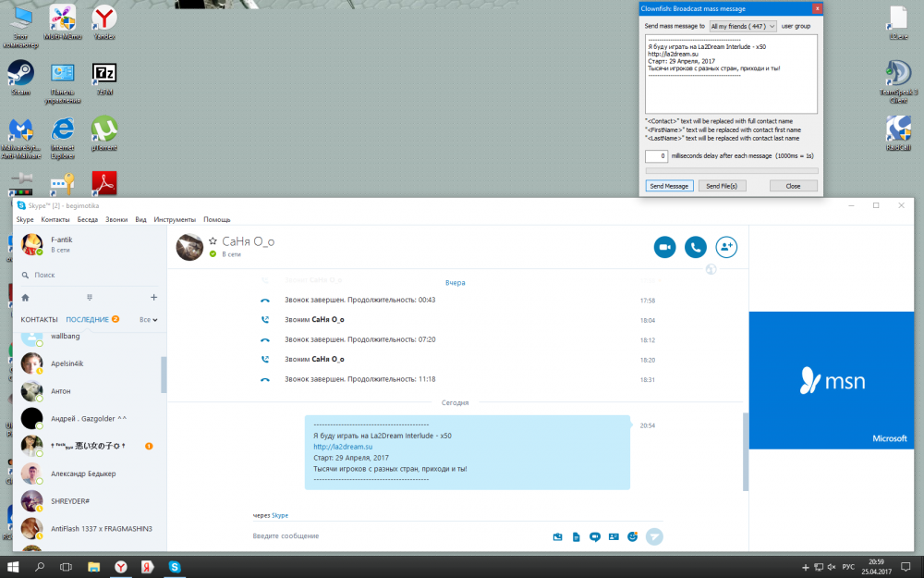Click the 'Send File(s)' button
Image resolution: width=924 pixels, height=578 pixels.
(721, 186)
